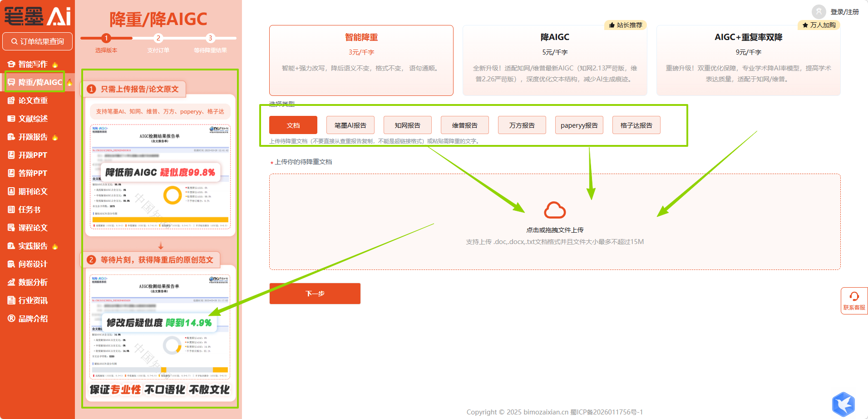Viewport: 868px width, 419px height.
Task: Click the 笔墨Ai logo
Action: click(38, 16)
